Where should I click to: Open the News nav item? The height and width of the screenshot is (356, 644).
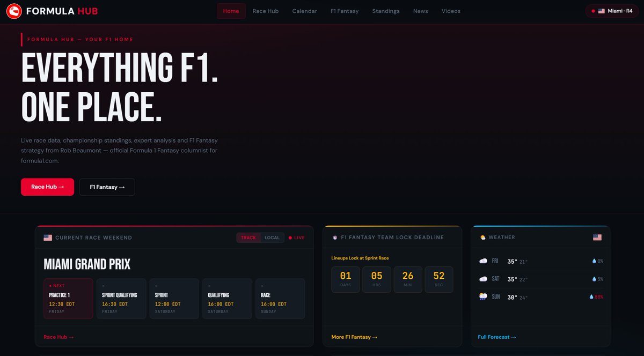[421, 11]
